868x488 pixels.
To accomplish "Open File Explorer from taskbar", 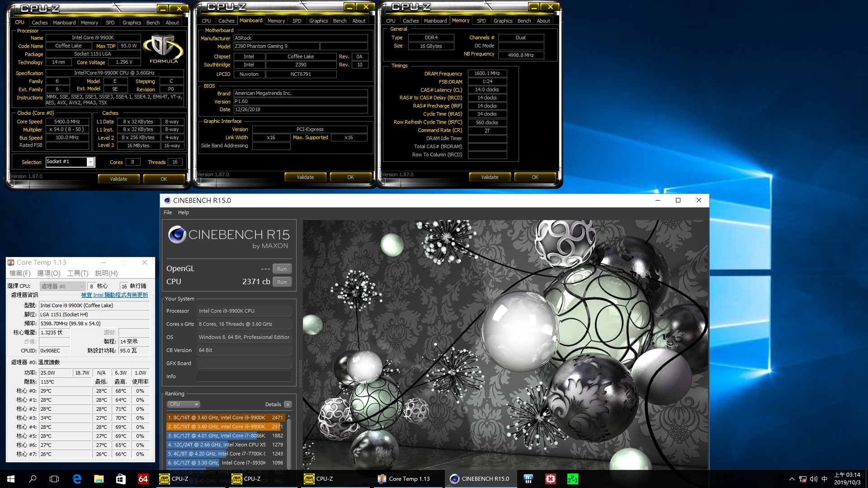I will (99, 479).
